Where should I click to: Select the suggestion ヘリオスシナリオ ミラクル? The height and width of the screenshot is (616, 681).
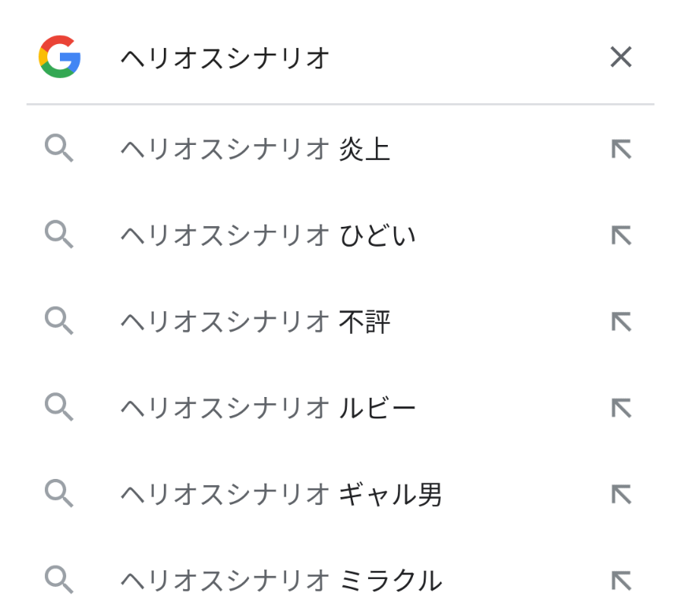281,581
